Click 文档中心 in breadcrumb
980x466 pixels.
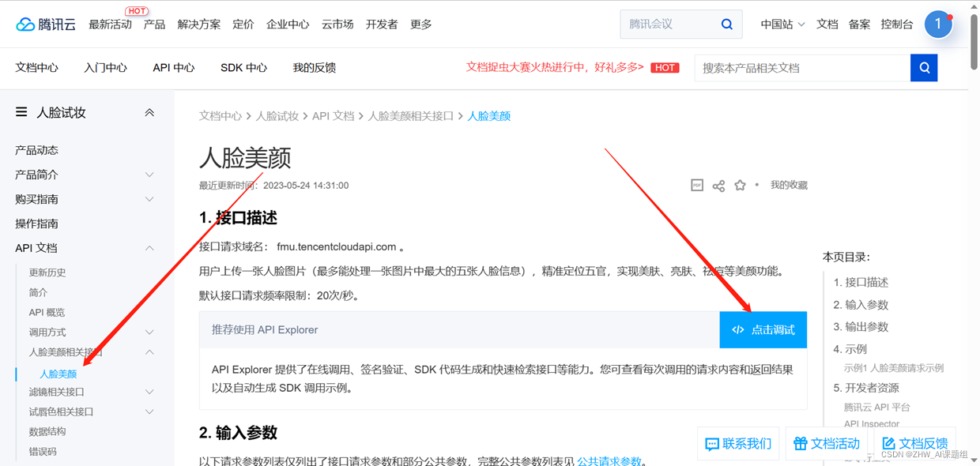220,116
